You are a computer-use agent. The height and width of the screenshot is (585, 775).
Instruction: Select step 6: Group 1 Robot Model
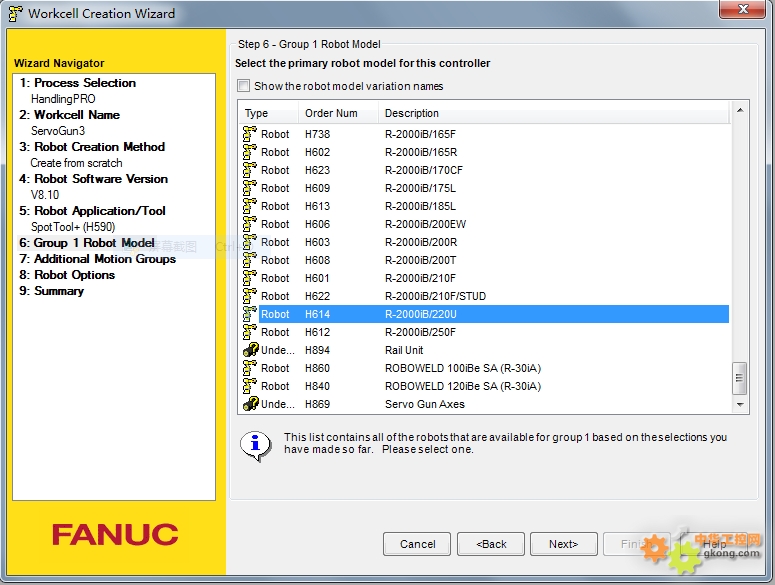86,243
